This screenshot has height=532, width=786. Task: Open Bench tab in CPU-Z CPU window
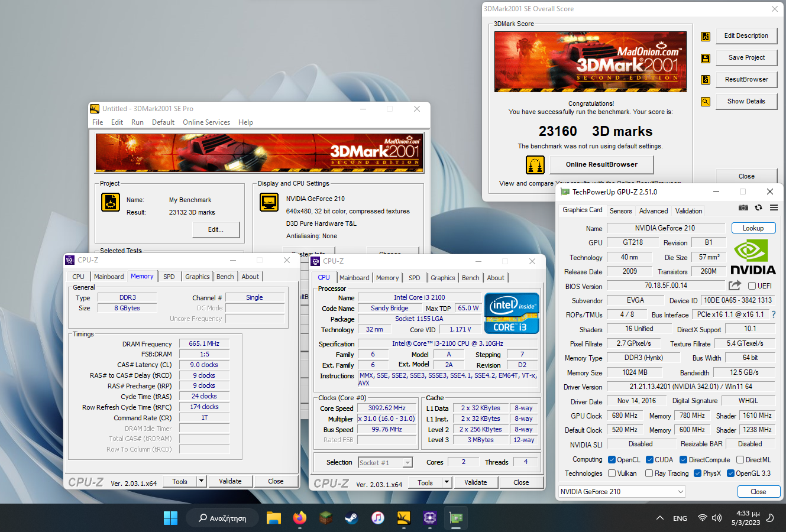(471, 278)
